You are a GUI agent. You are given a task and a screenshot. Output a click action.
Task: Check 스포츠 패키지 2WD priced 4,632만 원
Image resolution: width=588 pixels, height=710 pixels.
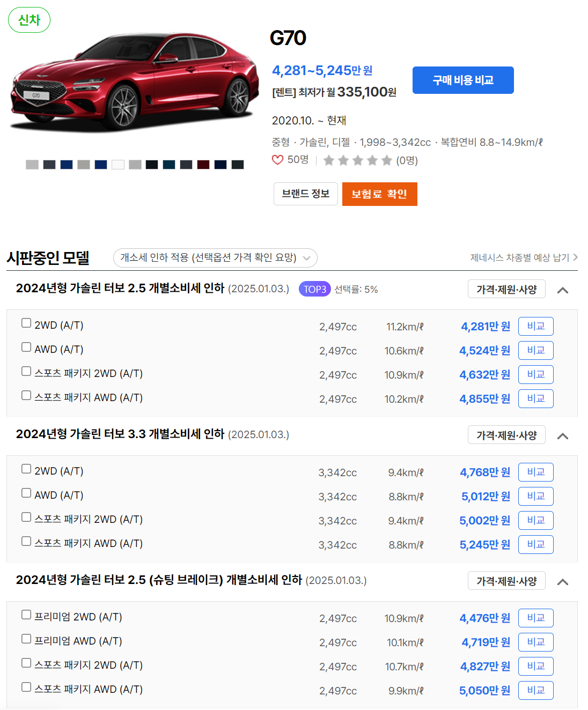click(x=26, y=371)
